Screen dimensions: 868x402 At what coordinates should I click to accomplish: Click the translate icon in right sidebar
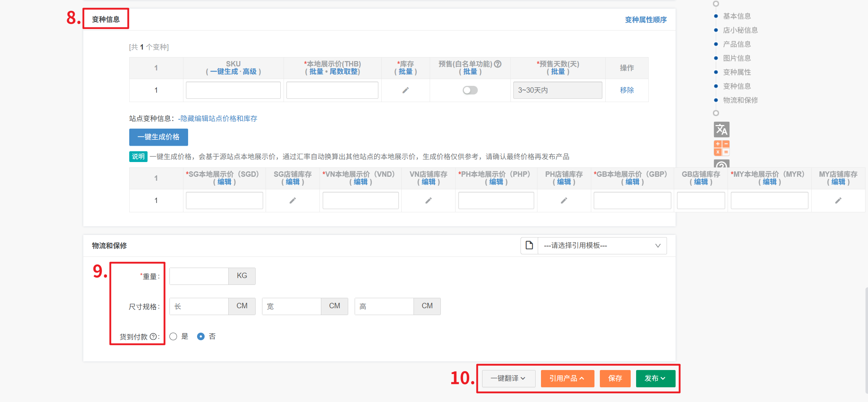pos(722,130)
